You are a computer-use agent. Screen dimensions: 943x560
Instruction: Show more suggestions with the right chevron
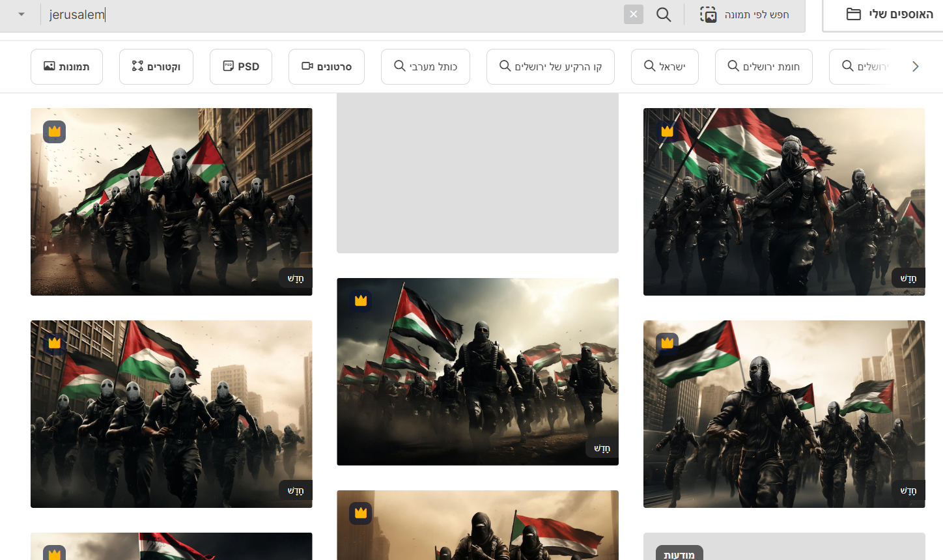pos(916,66)
